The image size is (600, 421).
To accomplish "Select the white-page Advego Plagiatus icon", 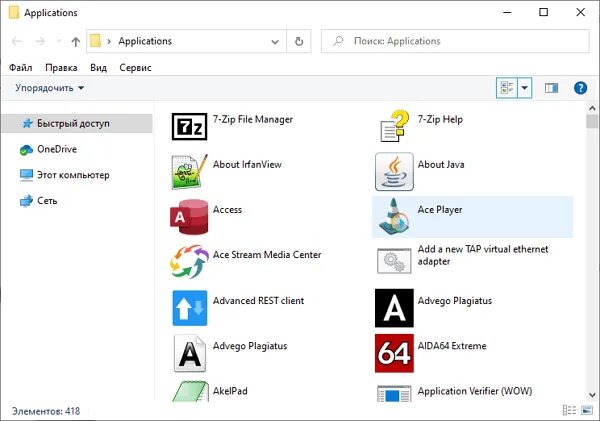I will (190, 353).
